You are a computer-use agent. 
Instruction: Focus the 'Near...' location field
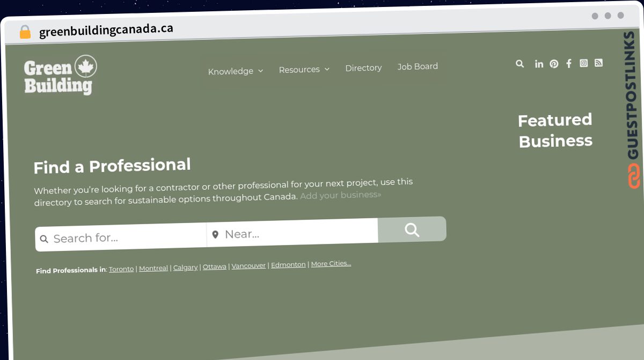tap(292, 233)
